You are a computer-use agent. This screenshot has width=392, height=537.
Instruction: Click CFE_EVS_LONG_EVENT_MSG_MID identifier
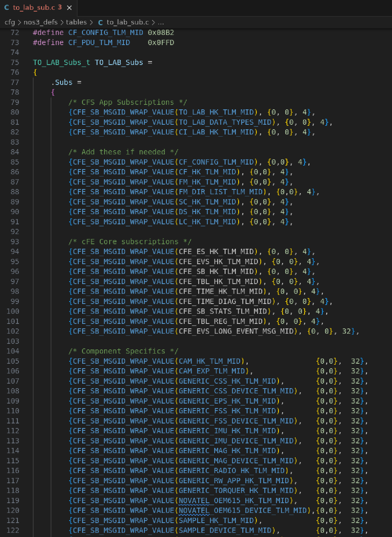(x=236, y=331)
